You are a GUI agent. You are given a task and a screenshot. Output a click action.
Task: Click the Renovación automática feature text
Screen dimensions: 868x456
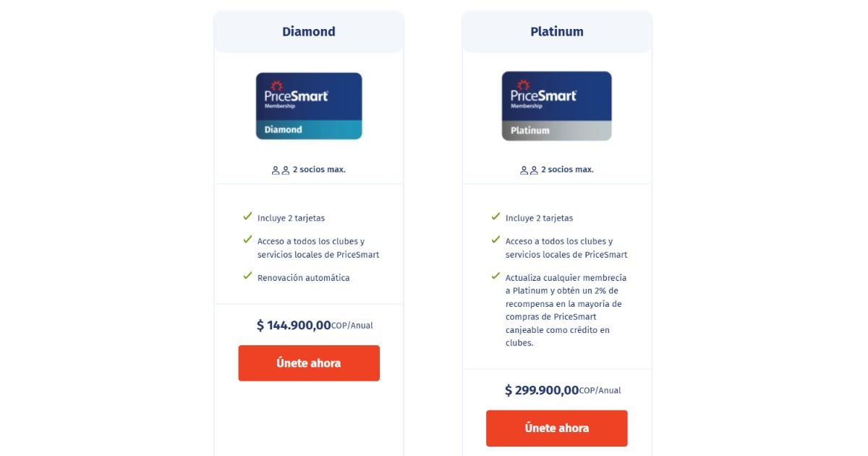(x=303, y=278)
